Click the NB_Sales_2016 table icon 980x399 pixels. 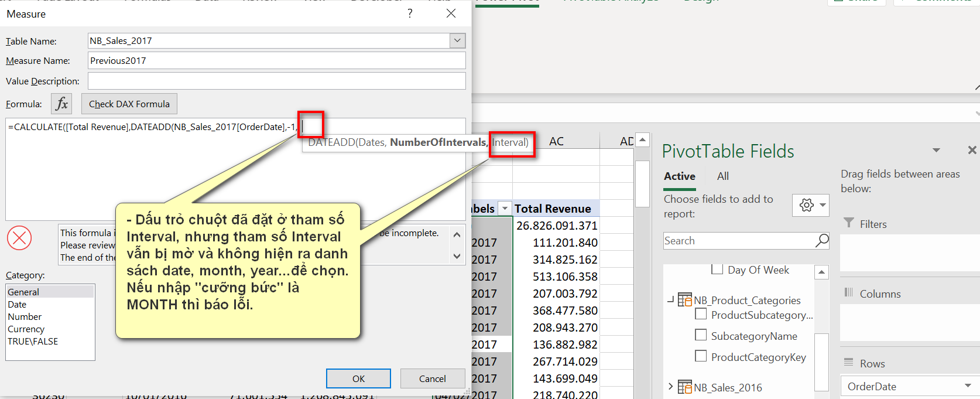tap(684, 387)
